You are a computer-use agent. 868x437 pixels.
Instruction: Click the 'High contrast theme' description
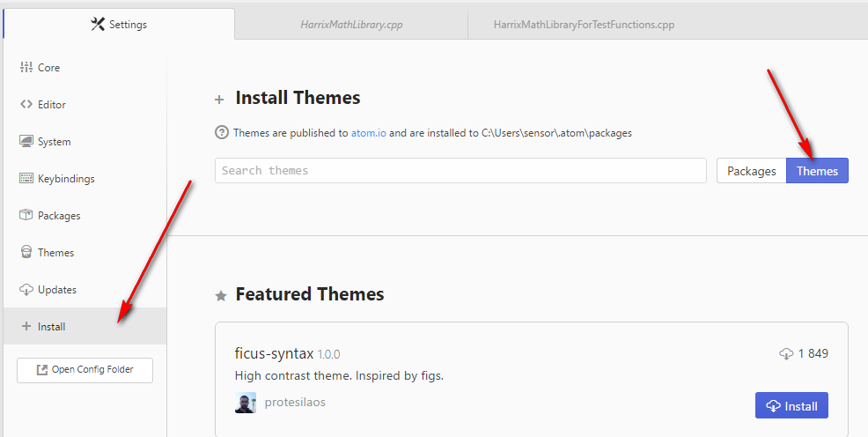click(x=339, y=376)
